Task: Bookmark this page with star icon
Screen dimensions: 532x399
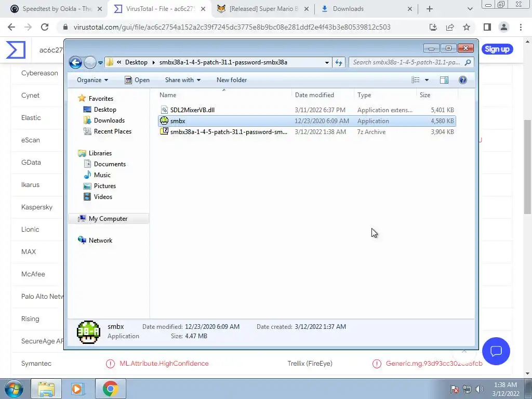Action: tap(467, 27)
